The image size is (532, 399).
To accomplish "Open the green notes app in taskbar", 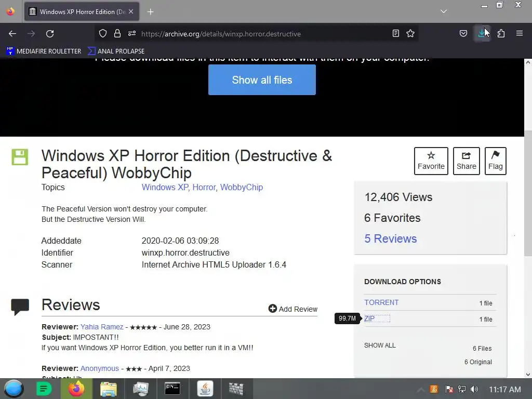I will (44, 389).
